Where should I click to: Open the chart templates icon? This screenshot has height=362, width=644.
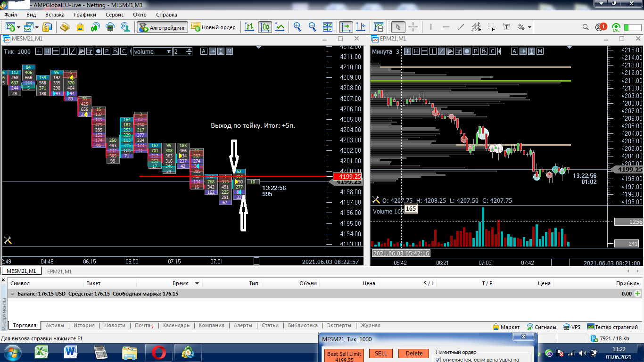pos(379,27)
